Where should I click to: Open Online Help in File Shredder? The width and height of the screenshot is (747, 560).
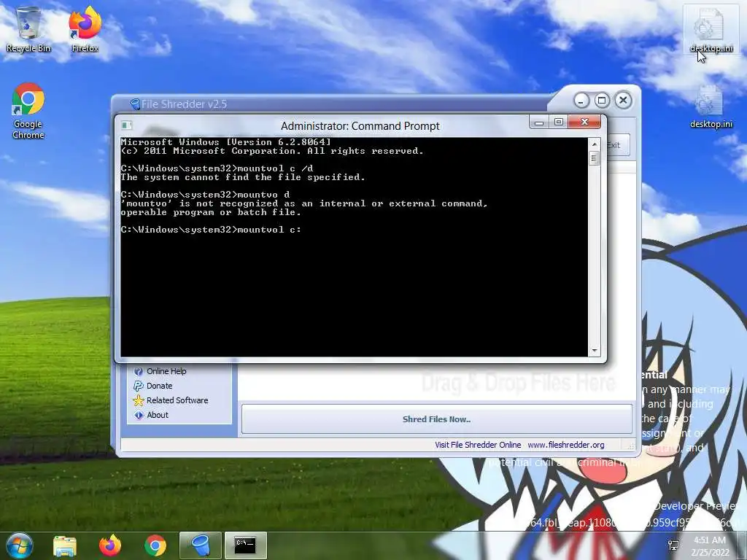point(166,371)
